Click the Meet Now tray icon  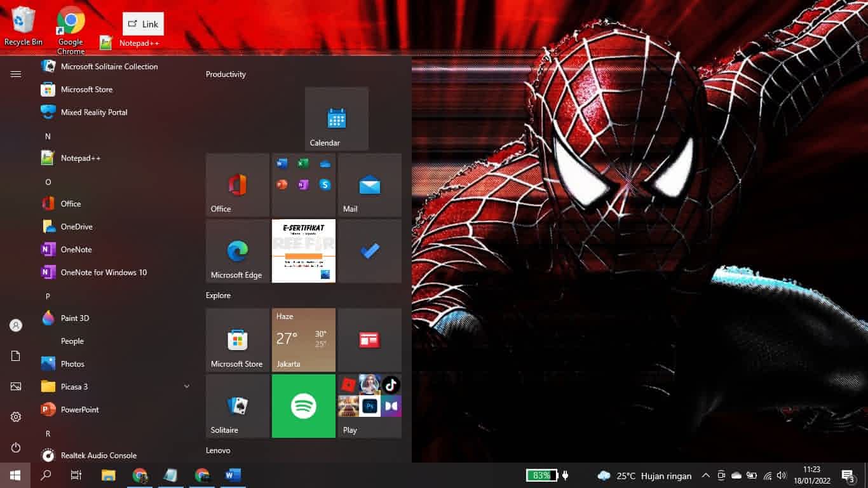tap(721, 475)
